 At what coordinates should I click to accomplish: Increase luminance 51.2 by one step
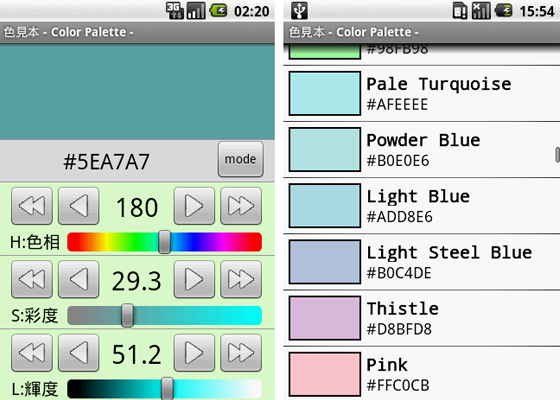click(194, 353)
